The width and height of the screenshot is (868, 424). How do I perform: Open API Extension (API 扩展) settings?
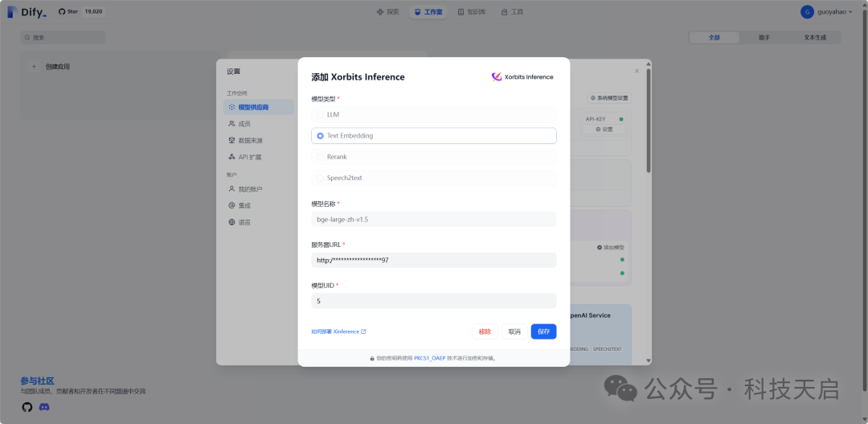[259, 157]
